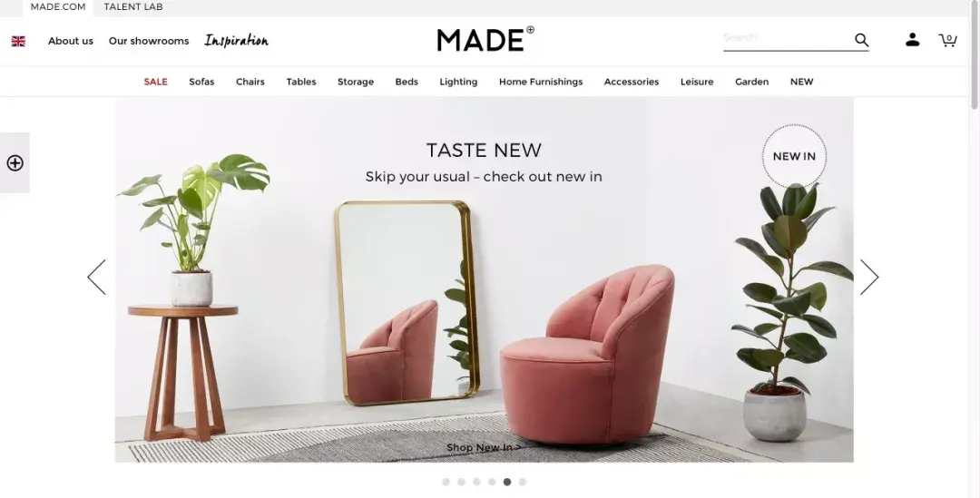The image size is (980, 498).
Task: Open the Sofas menu
Action: click(201, 82)
